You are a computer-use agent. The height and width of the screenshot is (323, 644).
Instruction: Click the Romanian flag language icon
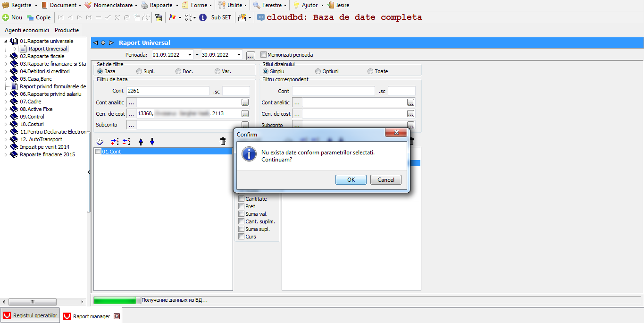172,17
